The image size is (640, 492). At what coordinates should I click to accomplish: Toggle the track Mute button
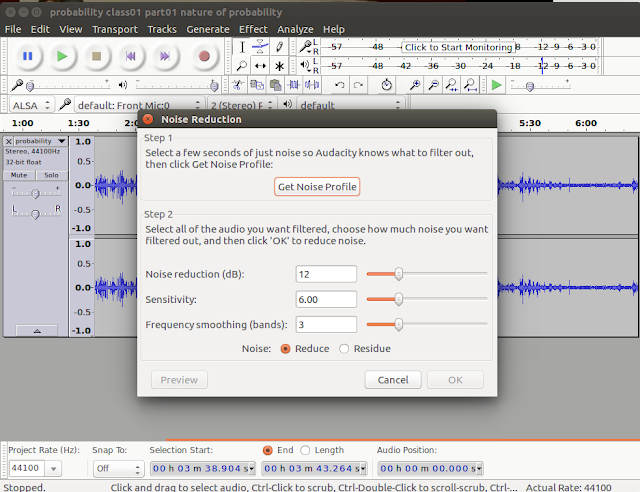pyautogui.click(x=19, y=175)
